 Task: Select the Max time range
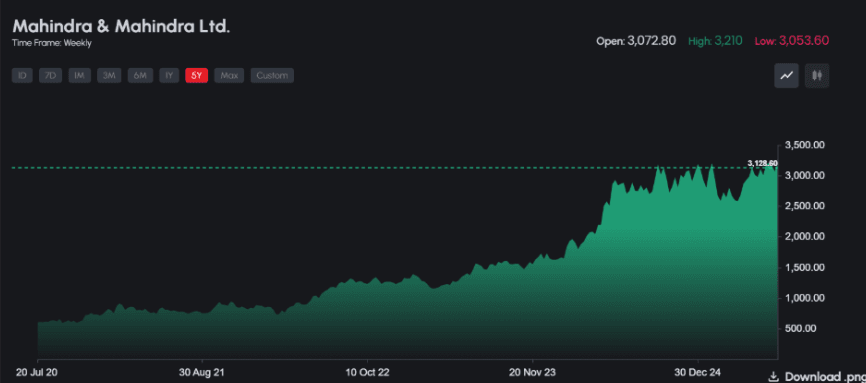point(229,76)
